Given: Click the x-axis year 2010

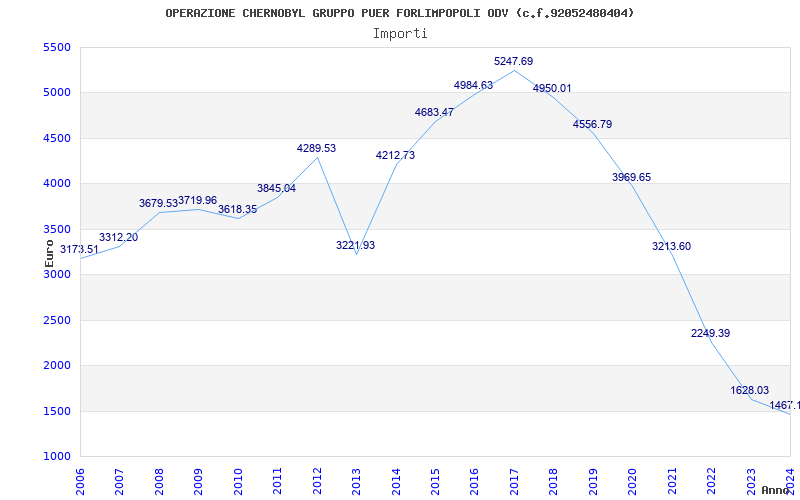Looking at the screenshot, I should click(x=238, y=482).
